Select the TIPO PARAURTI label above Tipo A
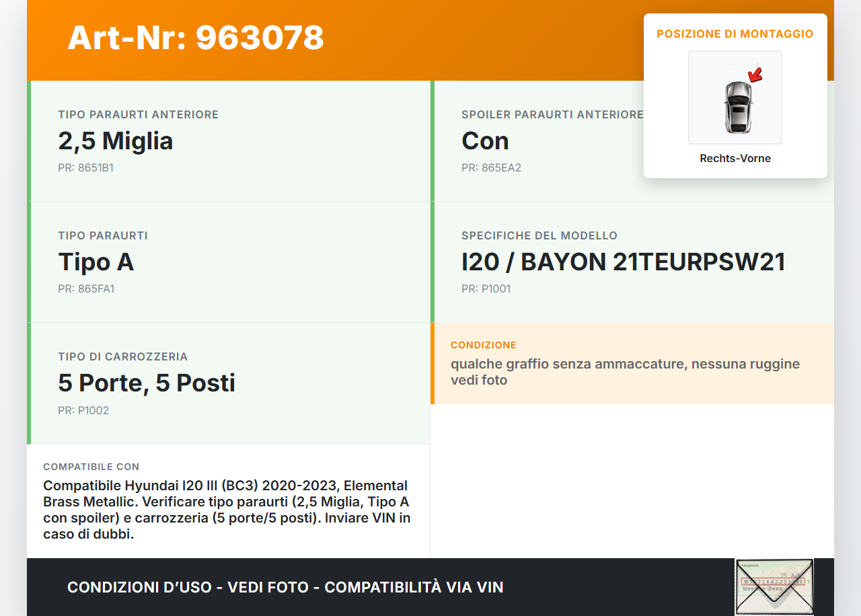861x616 pixels. 103,236
